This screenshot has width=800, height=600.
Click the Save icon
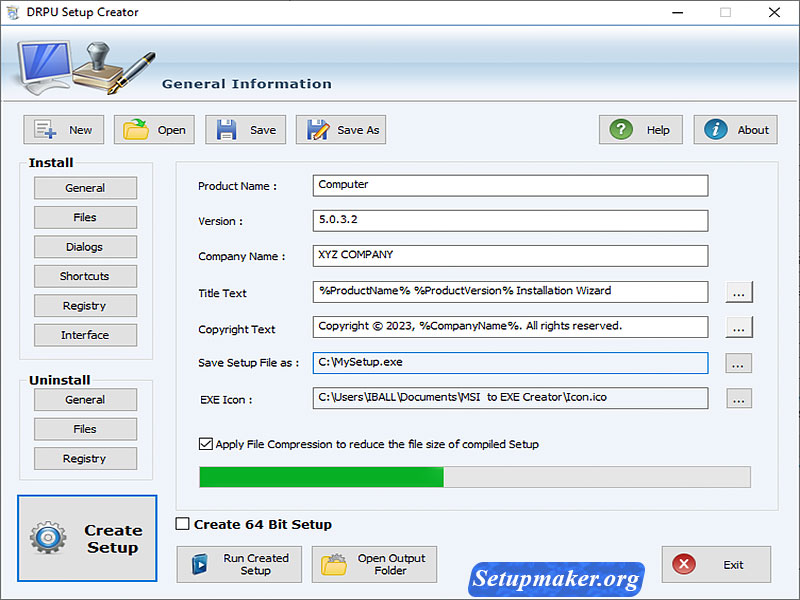(x=227, y=129)
